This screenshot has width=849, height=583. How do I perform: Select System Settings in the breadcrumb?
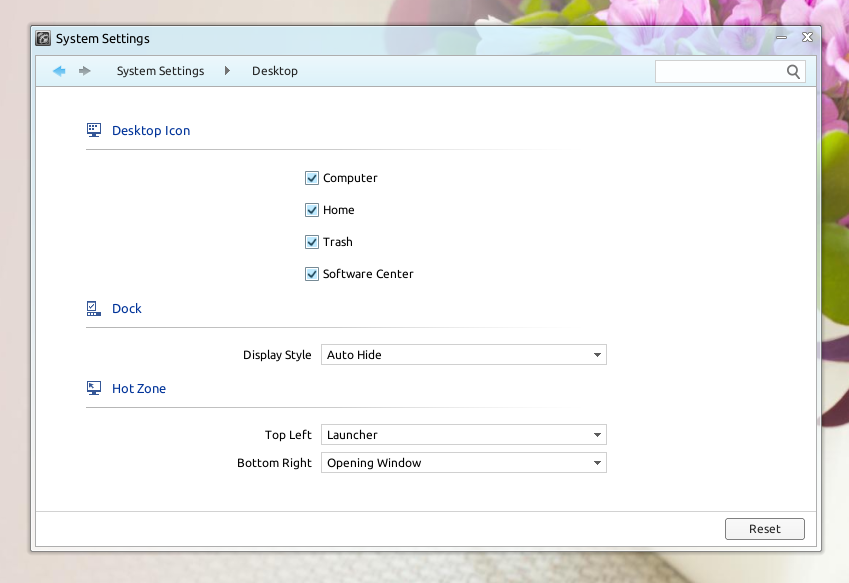pos(160,71)
